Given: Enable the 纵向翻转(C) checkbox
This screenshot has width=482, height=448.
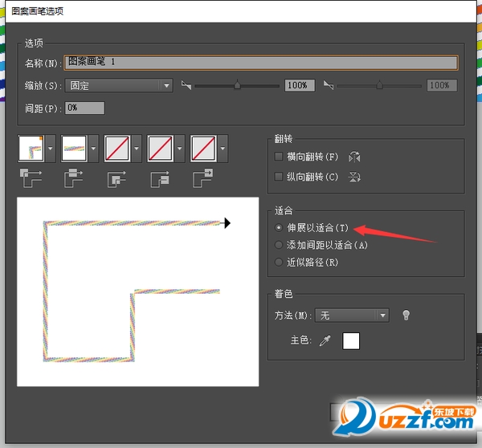Looking at the screenshot, I should (279, 177).
